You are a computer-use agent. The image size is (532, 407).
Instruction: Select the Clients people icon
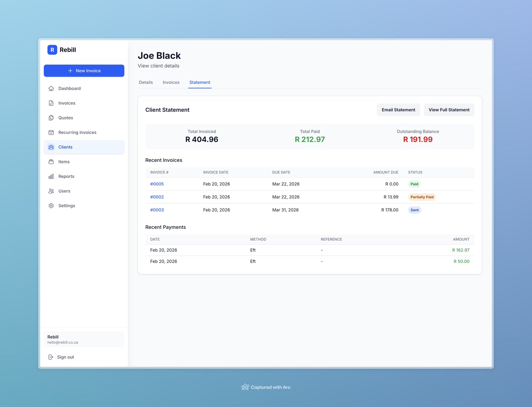tap(51, 147)
